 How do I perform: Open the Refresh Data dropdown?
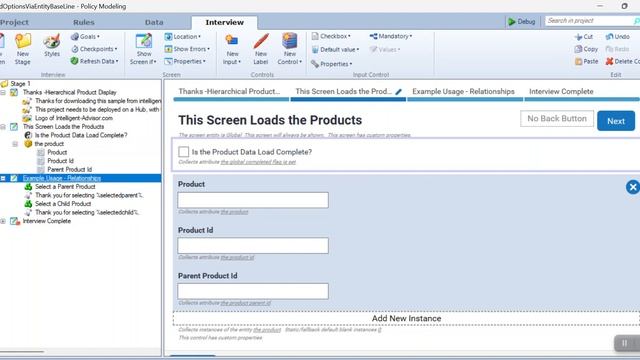click(94, 61)
